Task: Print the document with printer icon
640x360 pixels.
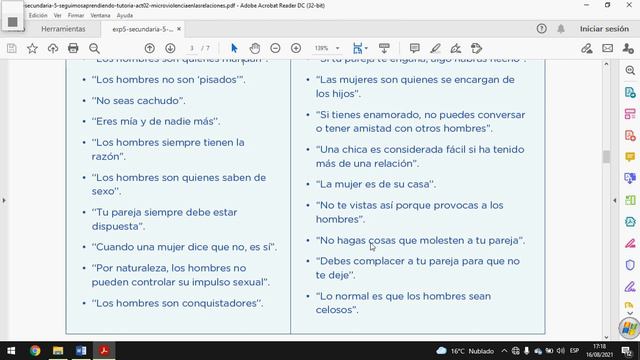Action: click(73, 49)
